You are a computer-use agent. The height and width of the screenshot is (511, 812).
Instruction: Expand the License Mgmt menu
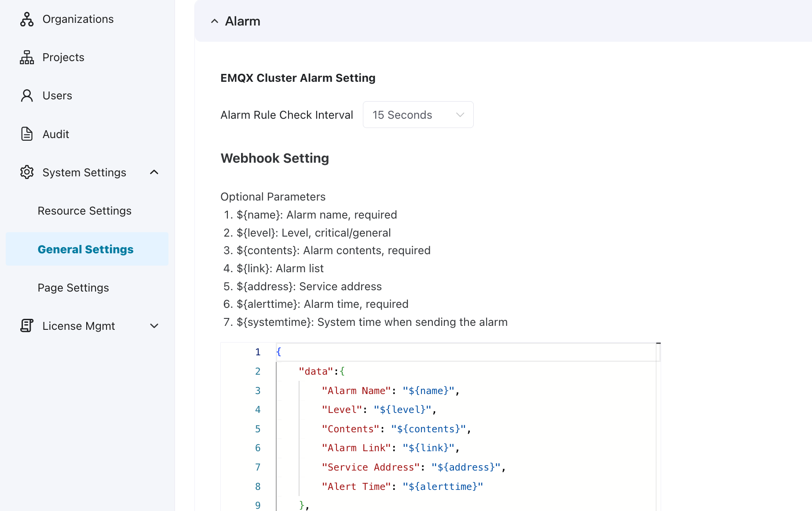pos(154,326)
